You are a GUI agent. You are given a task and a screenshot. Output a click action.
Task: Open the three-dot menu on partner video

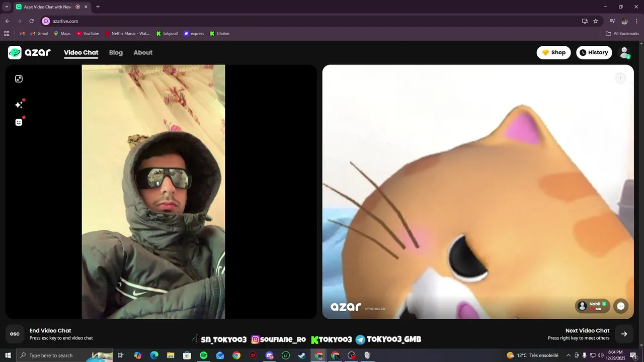[620, 78]
